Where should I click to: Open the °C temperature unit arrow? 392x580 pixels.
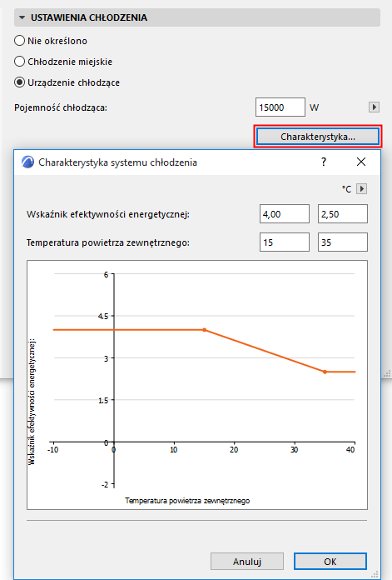click(361, 188)
